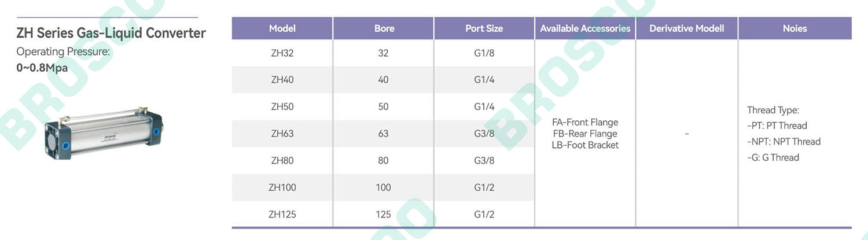Click the FA-Front Flange accessory text
Viewport: 868px width, 240px height.
(x=585, y=123)
